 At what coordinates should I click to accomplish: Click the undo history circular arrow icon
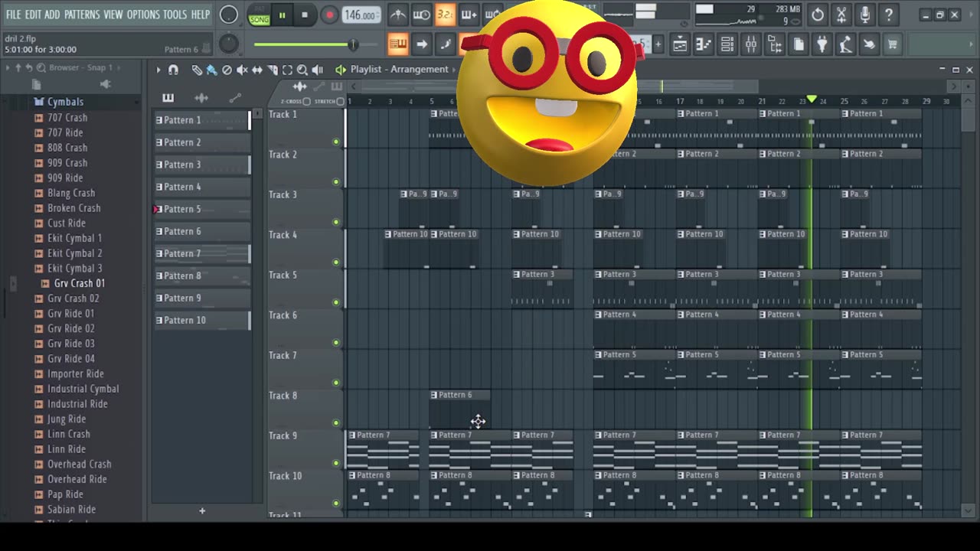[818, 15]
